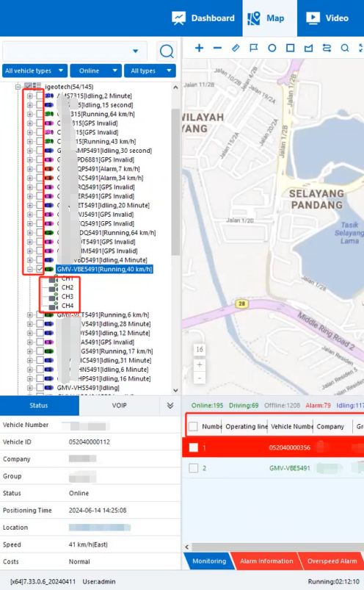The height and width of the screenshot is (590, 364).
Task: Click the Online:195 count in status row
Action: [207, 406]
